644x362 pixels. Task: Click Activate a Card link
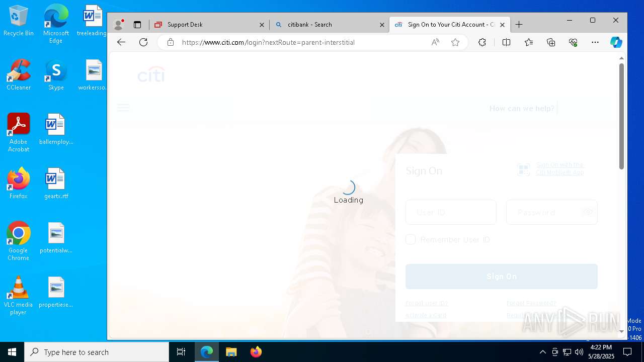tap(426, 315)
